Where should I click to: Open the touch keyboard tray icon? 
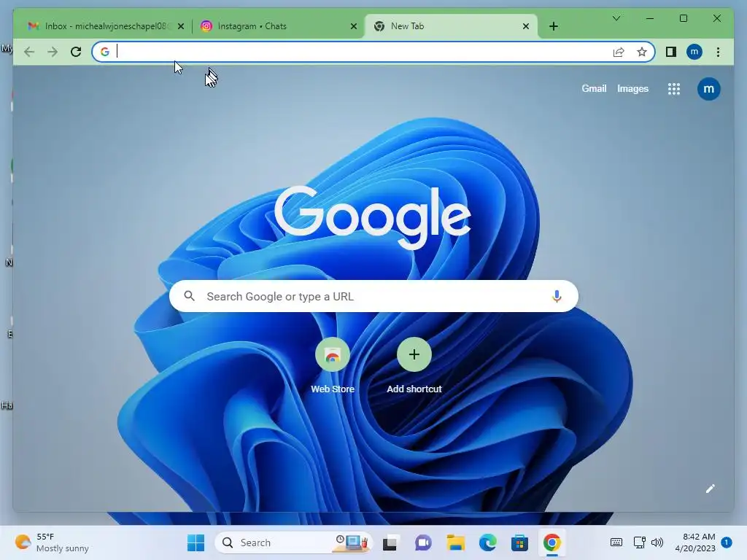click(616, 542)
